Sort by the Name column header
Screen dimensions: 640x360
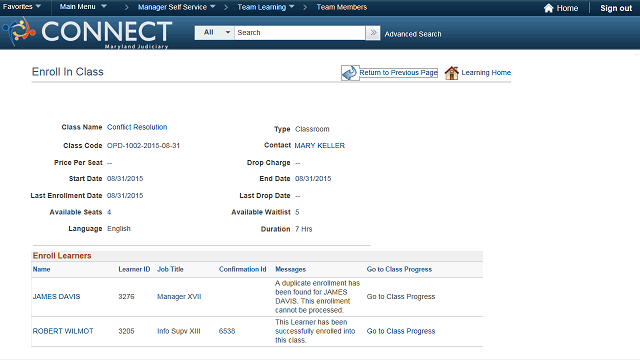pos(41,269)
